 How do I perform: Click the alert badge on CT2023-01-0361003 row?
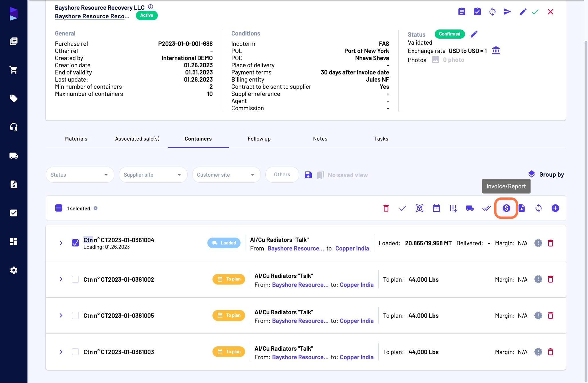[538, 352]
